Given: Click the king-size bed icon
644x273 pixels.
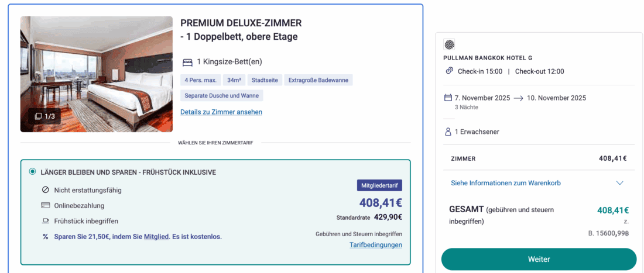Looking at the screenshot, I should pos(187,62).
